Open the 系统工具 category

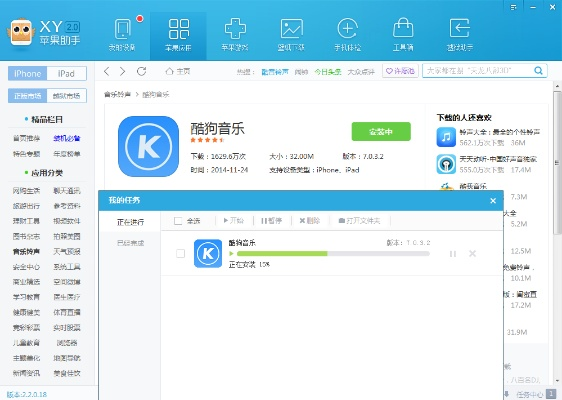[67, 267]
